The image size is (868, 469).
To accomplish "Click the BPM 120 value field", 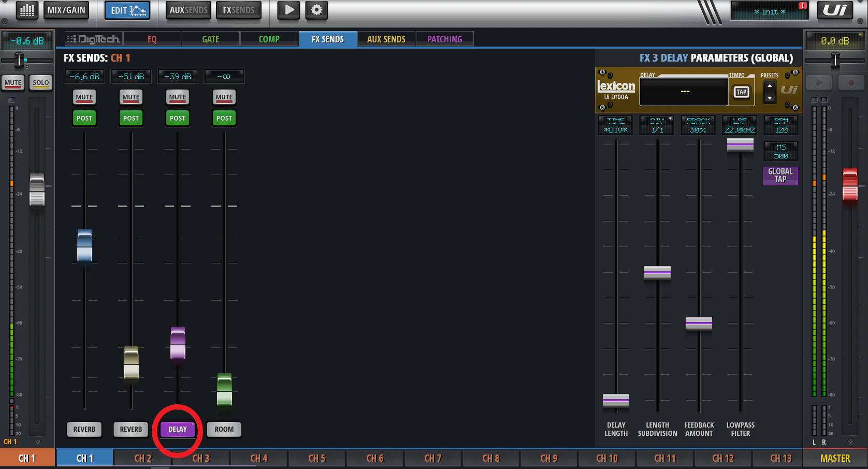I will 781,125.
